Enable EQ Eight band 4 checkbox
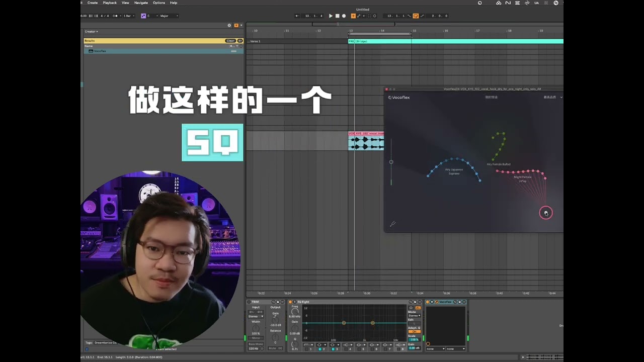This screenshot has width=644, height=362. tap(346, 349)
